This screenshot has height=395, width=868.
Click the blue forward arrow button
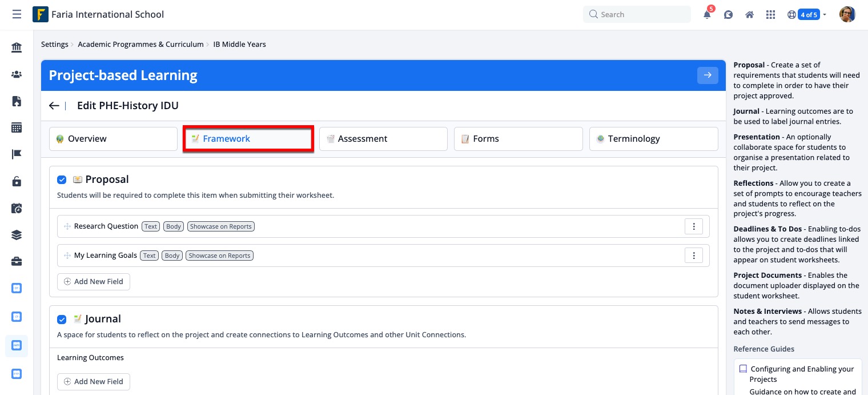(x=708, y=75)
